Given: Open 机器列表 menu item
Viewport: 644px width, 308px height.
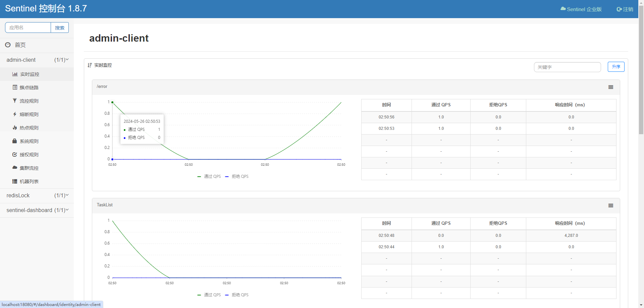Looking at the screenshot, I should click(x=37, y=182).
